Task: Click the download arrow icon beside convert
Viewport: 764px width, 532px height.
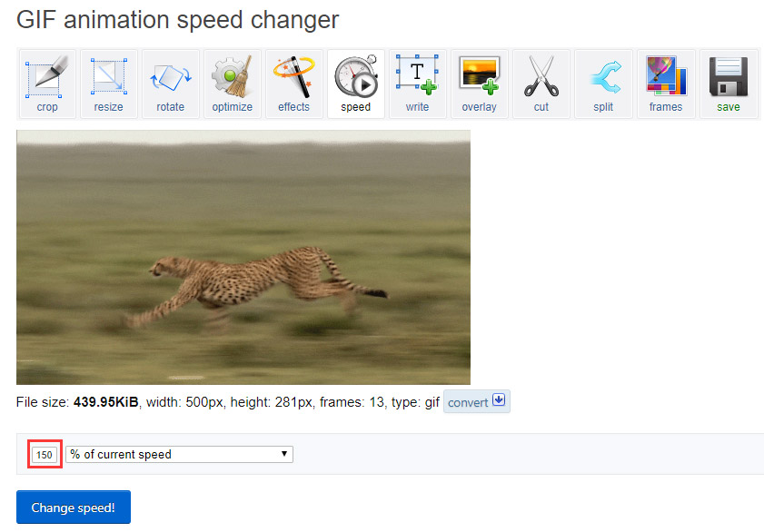Action: click(498, 401)
